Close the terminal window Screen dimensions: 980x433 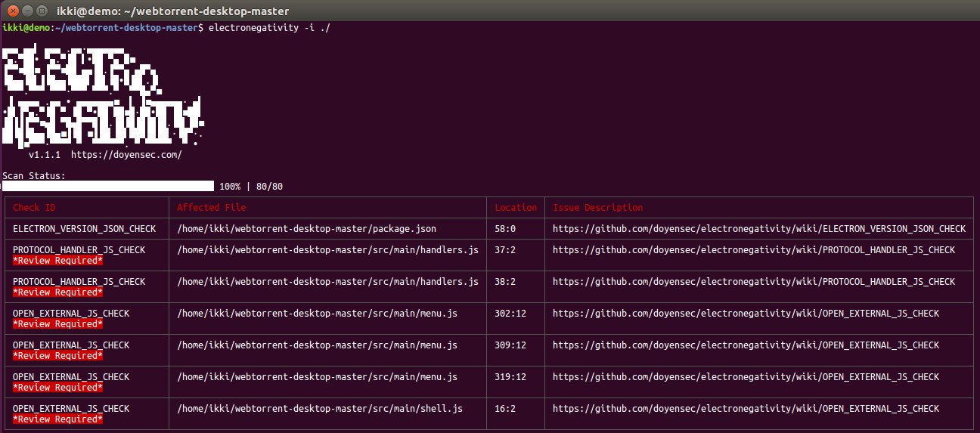[x=13, y=11]
